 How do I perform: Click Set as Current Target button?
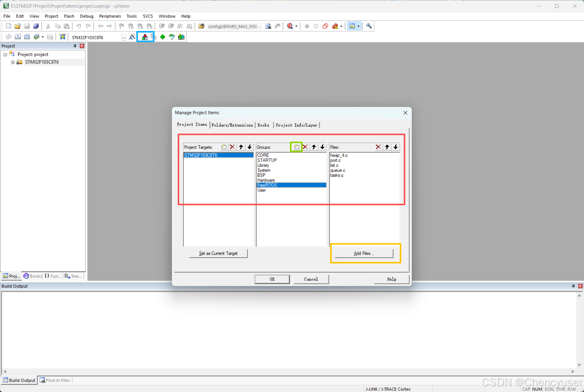coord(218,253)
